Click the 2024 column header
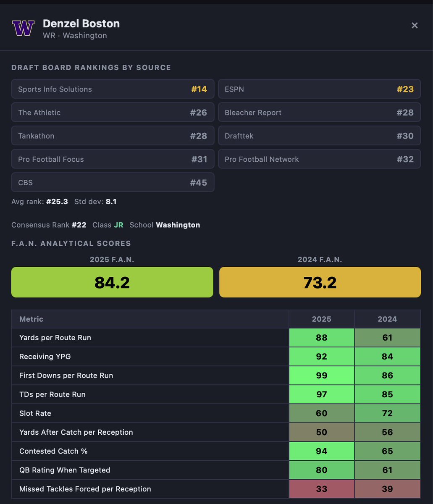 [387, 319]
